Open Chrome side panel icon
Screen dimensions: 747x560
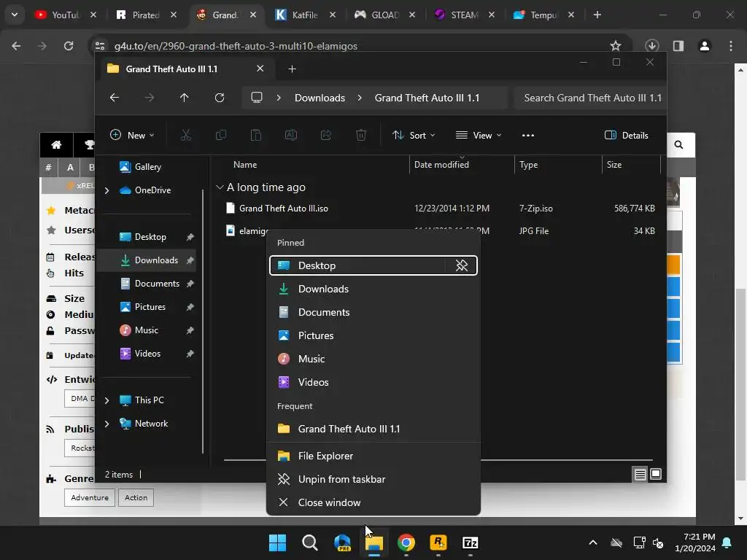tap(678, 46)
